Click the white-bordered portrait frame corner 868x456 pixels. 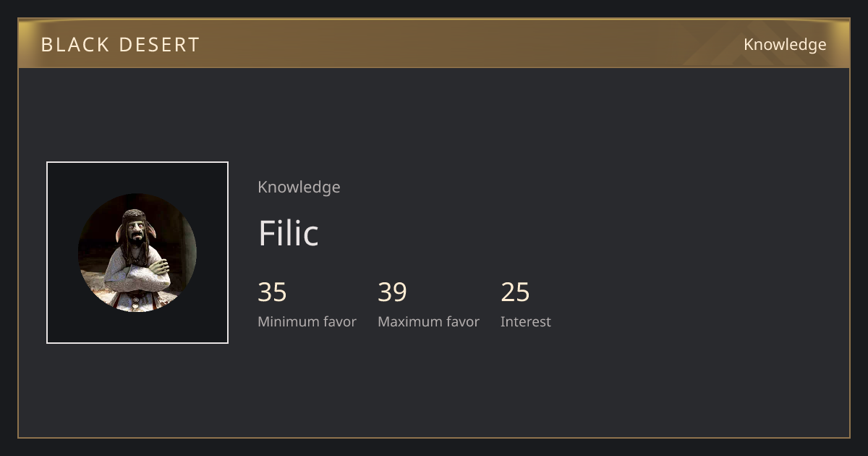(48, 163)
